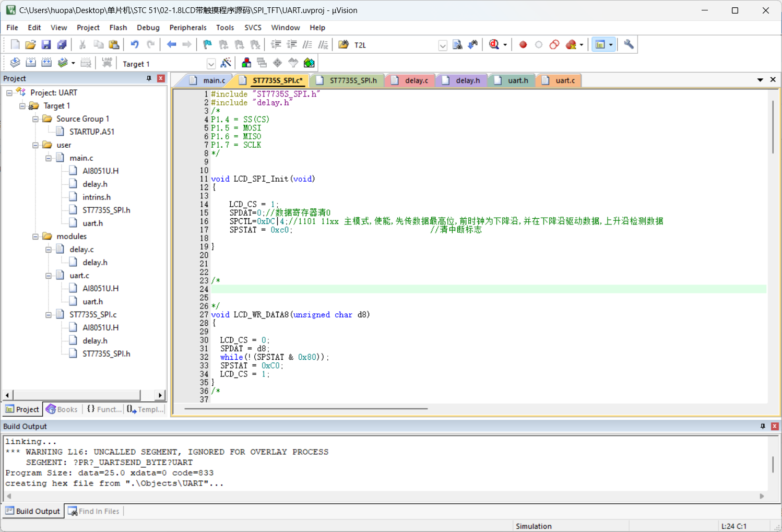The image size is (782, 532).
Task: Open the T2L search dropdown
Action: 443,45
